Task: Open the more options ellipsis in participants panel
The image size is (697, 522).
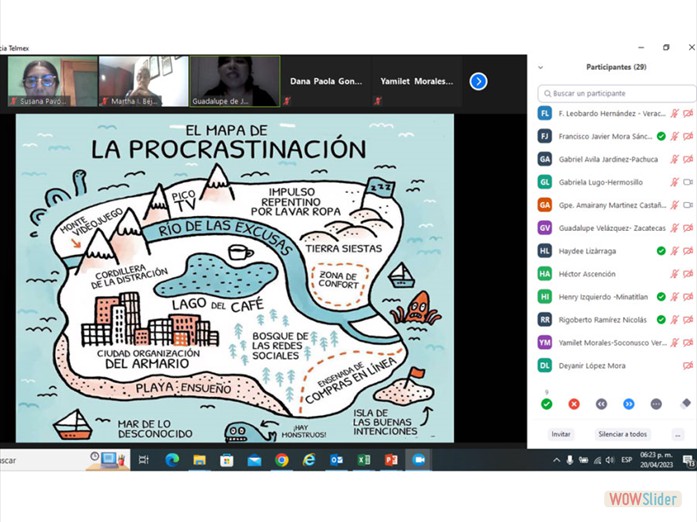Action: pyautogui.click(x=678, y=434)
